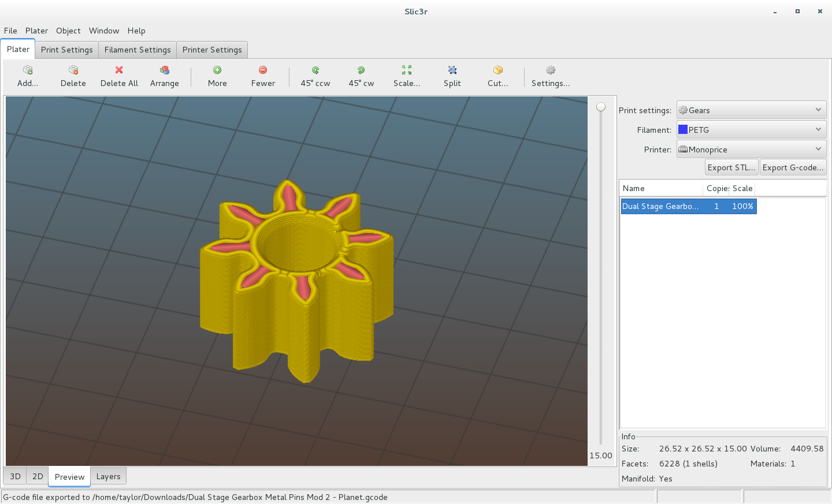This screenshot has height=504, width=832.
Task: Reduce copies with the Fewer icon
Action: coord(263,70)
